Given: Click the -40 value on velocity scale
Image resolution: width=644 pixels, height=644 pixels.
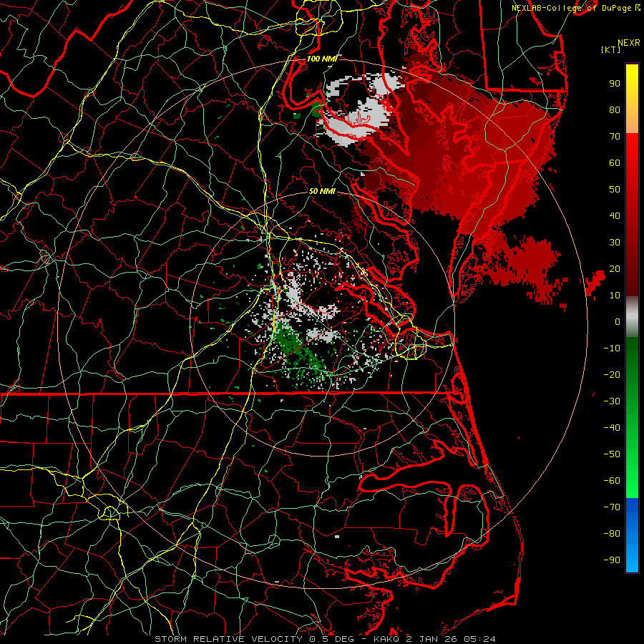Looking at the screenshot, I should click(612, 428).
